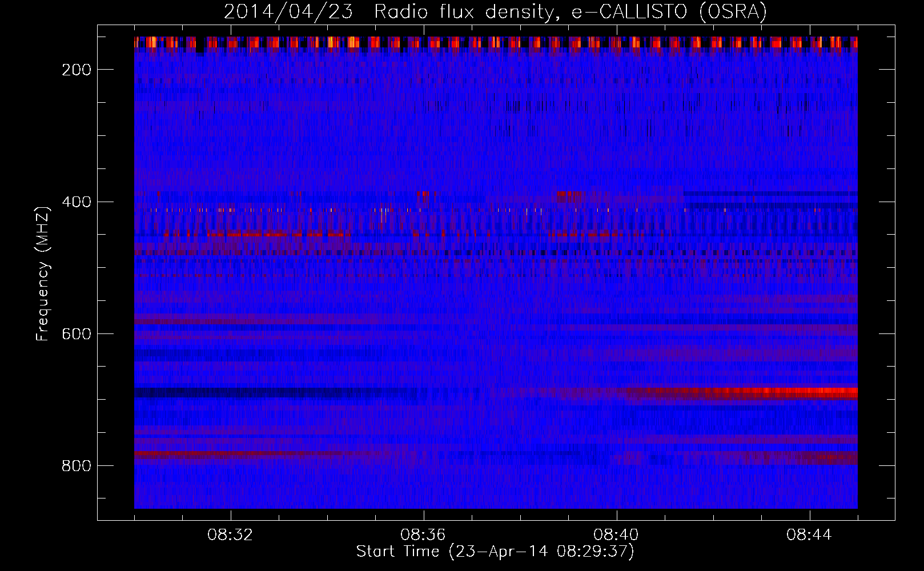Select the 600 frequency tick label
This screenshot has width=924, height=571.
77,333
